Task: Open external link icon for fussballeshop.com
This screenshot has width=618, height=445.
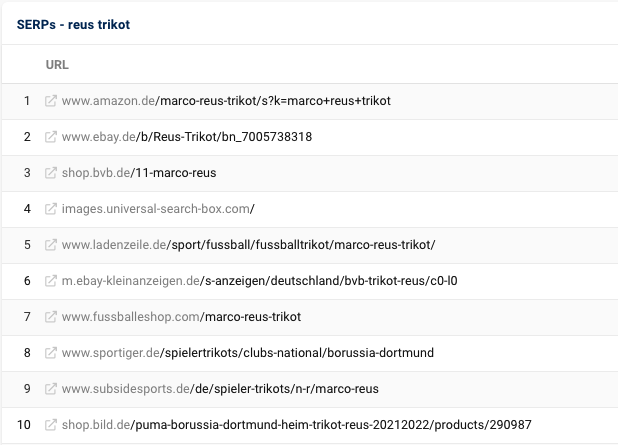Action: pos(51,317)
